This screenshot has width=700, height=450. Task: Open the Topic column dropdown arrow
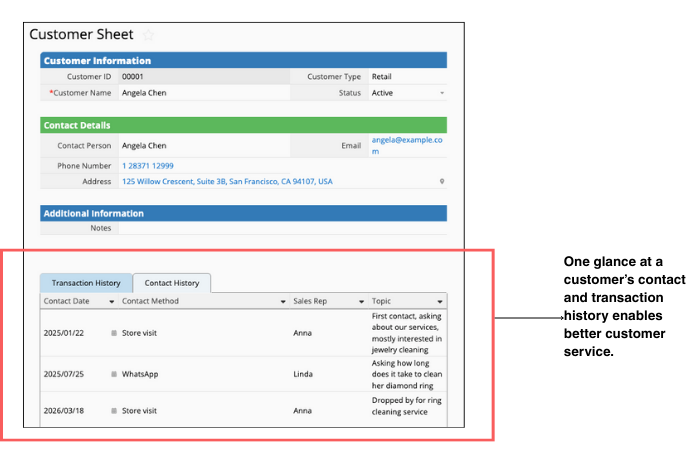(x=439, y=301)
